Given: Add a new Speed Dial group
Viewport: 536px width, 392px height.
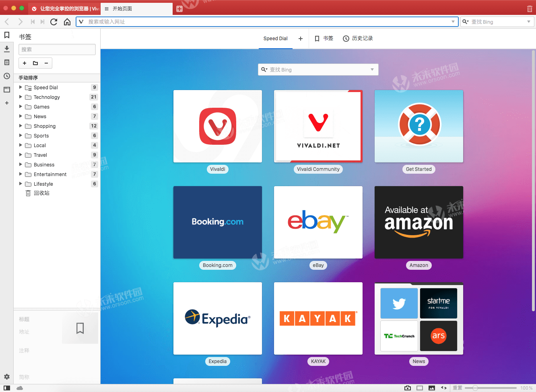Looking at the screenshot, I should click(301, 39).
